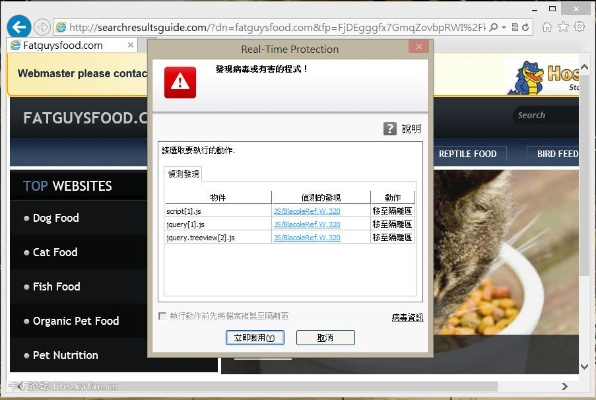Open browser Tools gear icon
Screen dimensions: 596x400
(579, 27)
